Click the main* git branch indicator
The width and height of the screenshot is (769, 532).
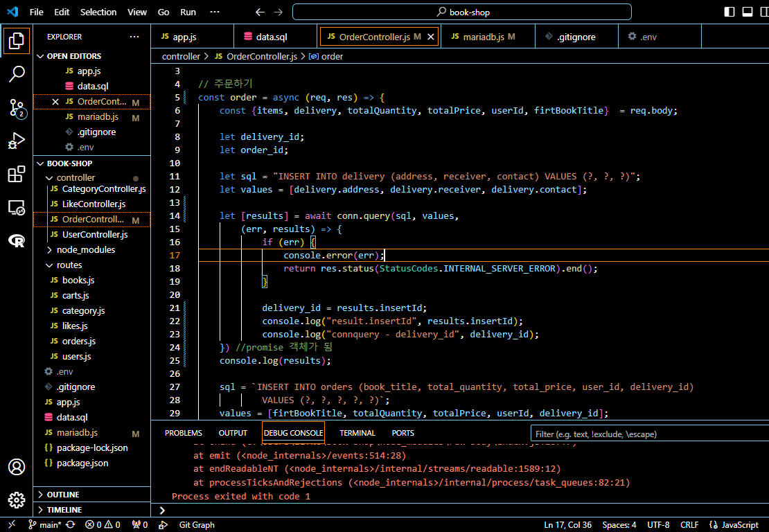pos(44,524)
